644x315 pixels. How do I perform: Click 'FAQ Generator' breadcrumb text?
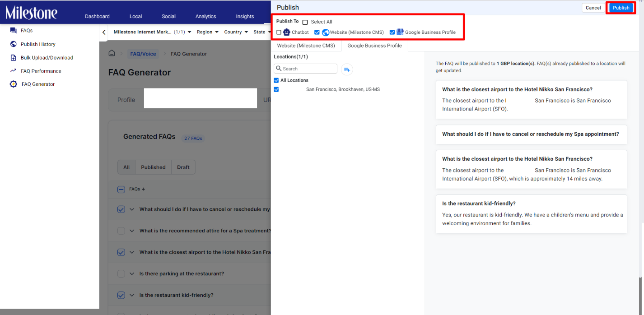click(189, 54)
